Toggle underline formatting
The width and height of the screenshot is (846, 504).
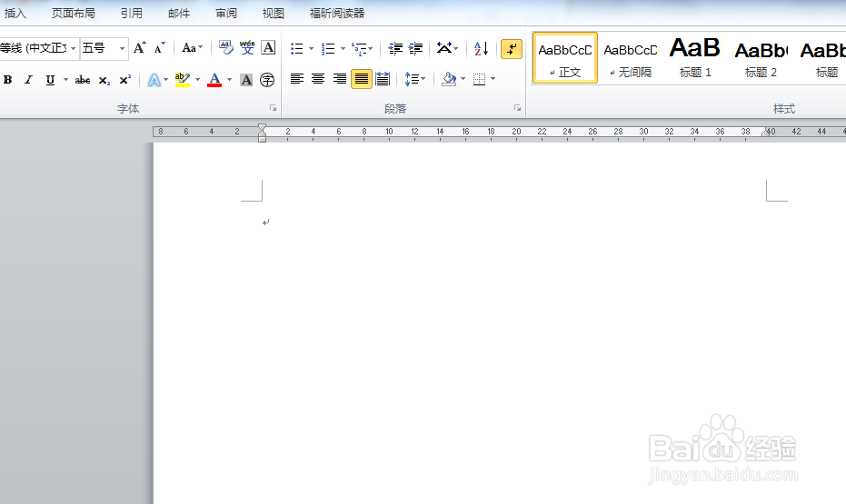click(50, 80)
